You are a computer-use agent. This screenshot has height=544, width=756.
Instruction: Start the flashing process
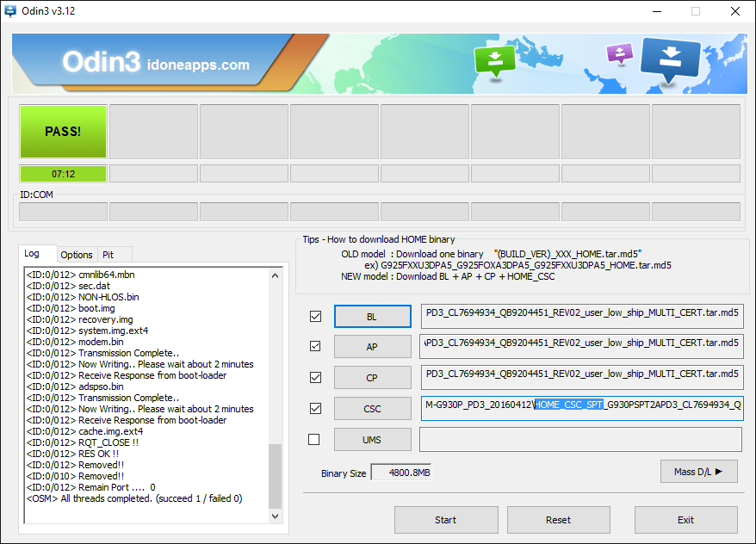coord(446,519)
